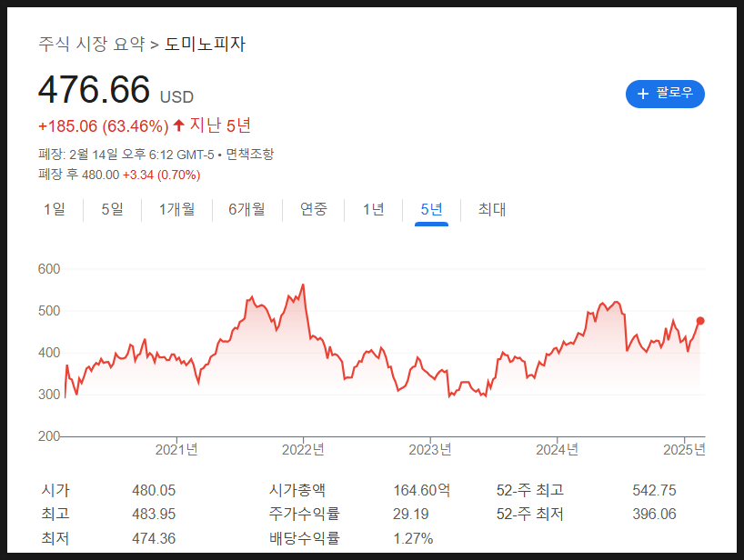
Task: Click the 시가총액 label
Action: click(x=297, y=490)
